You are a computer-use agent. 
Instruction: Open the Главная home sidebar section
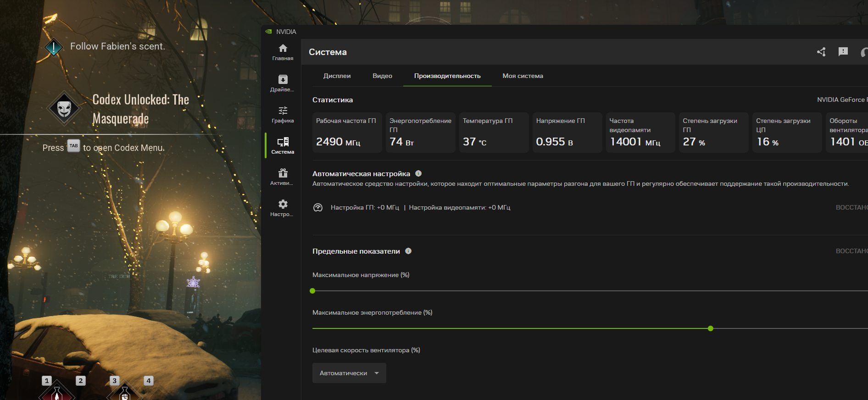283,52
